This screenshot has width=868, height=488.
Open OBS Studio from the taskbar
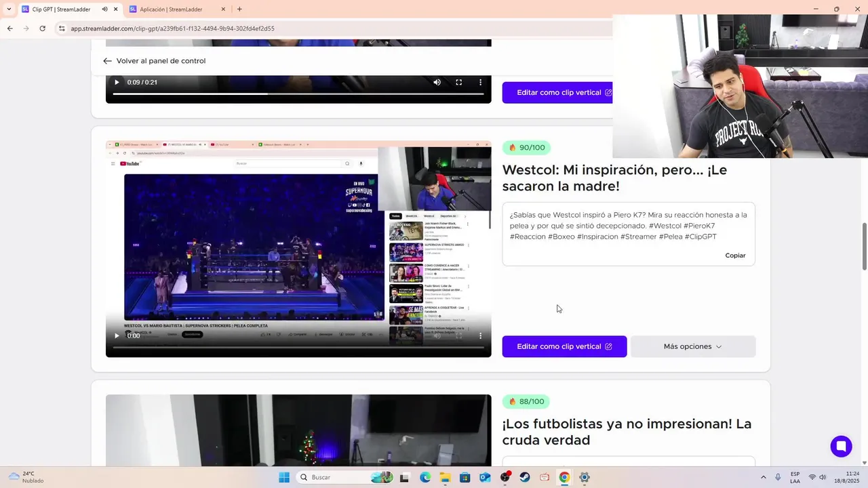(505, 477)
